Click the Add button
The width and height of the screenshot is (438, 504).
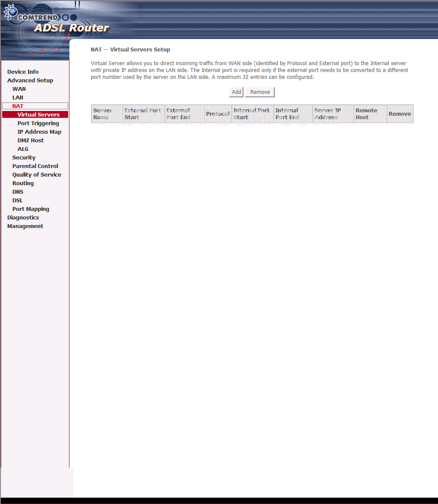point(236,92)
